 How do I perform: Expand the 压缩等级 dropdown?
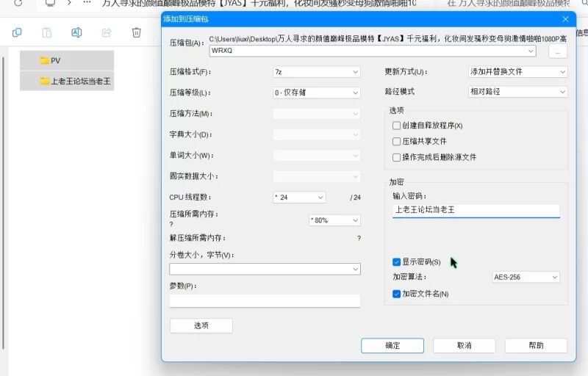pyautogui.click(x=316, y=93)
